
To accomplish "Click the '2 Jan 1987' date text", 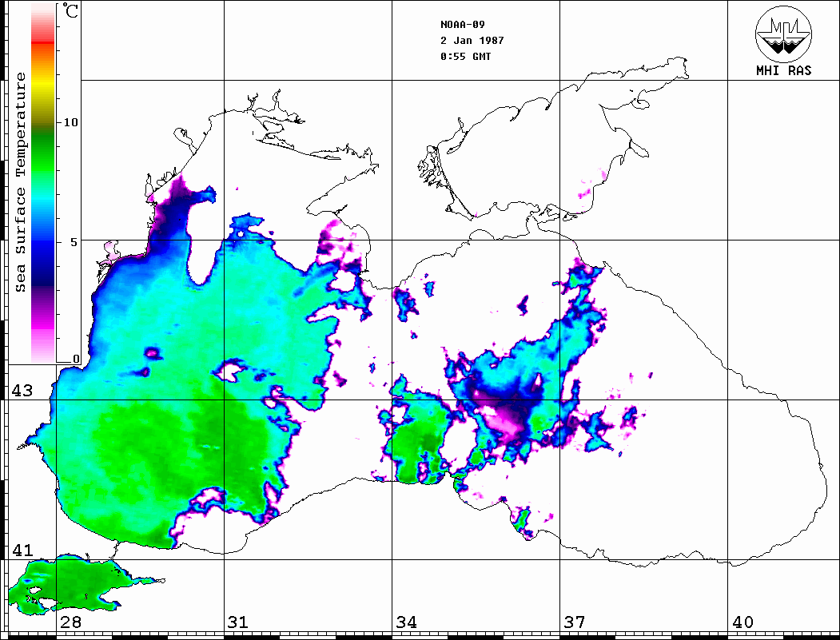I will (x=472, y=41).
